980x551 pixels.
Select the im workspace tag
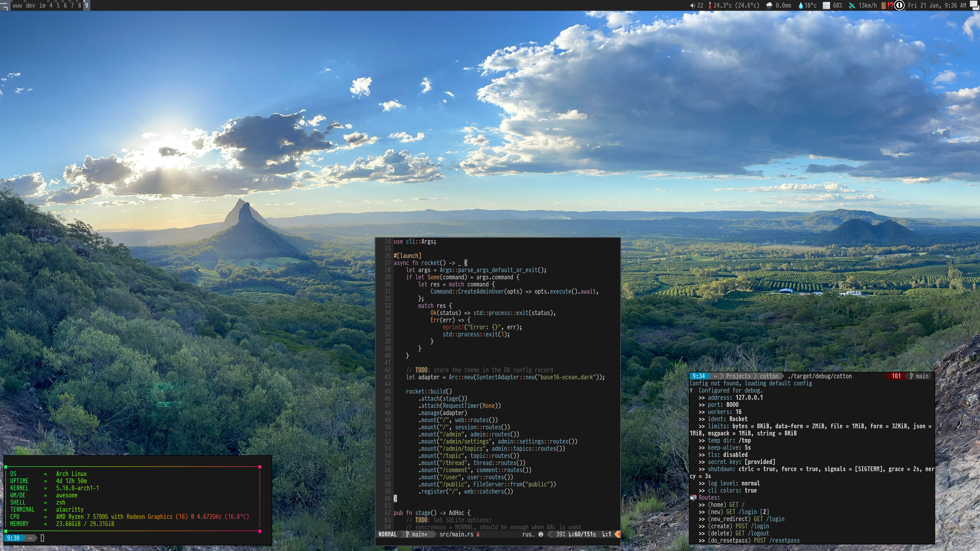pyautogui.click(x=42, y=5)
